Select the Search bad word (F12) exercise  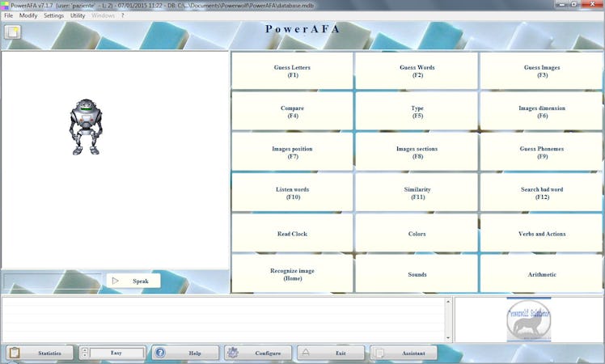pos(542,193)
